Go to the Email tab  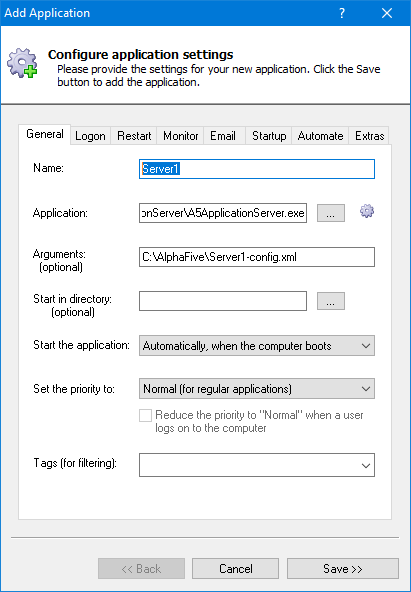coord(223,136)
